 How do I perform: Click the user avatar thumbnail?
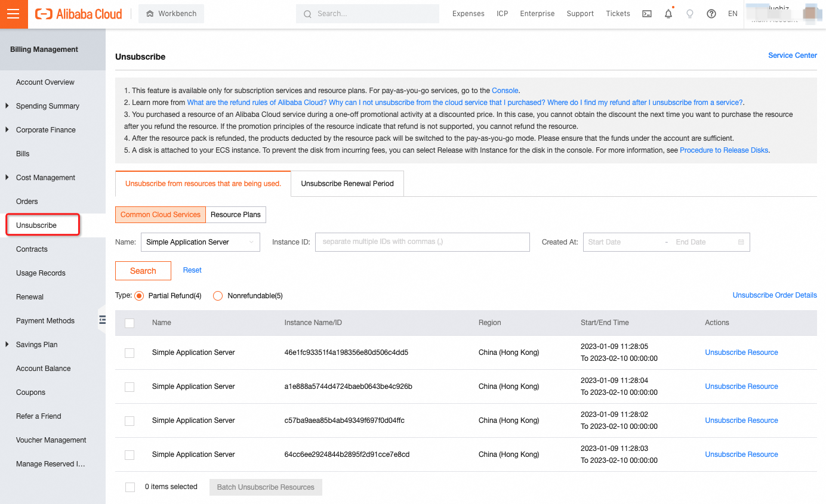point(810,13)
